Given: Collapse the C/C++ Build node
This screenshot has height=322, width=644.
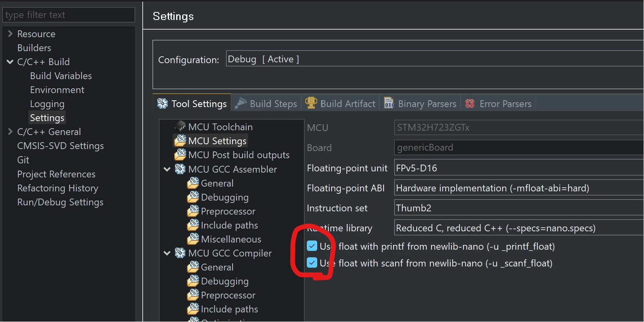Looking at the screenshot, I should 10,62.
